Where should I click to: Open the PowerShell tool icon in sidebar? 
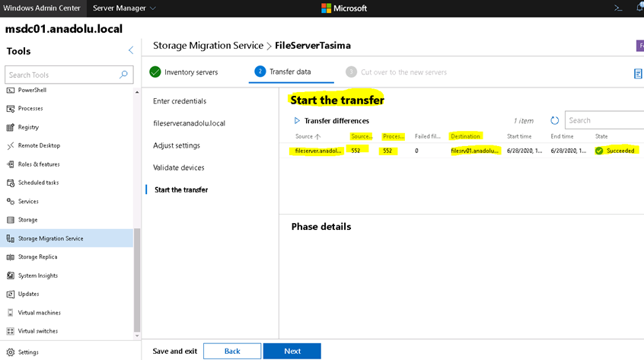coord(10,91)
